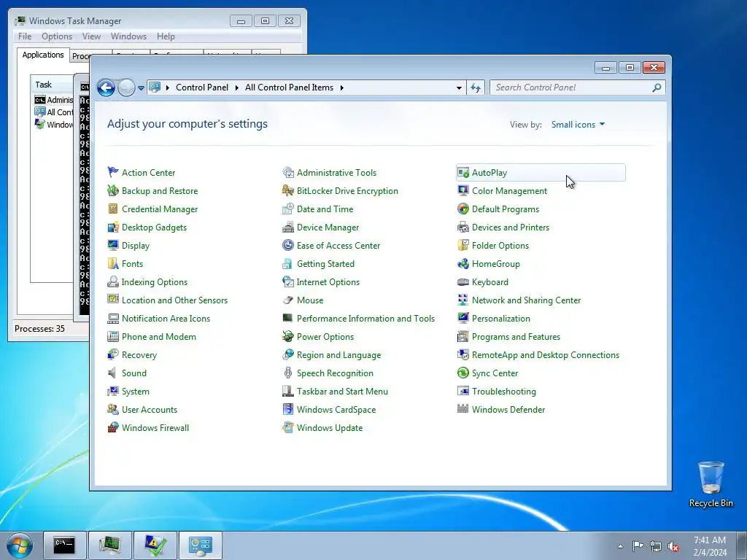Open the Display monitor icon
Screen dimensions: 747x560
click(113, 245)
